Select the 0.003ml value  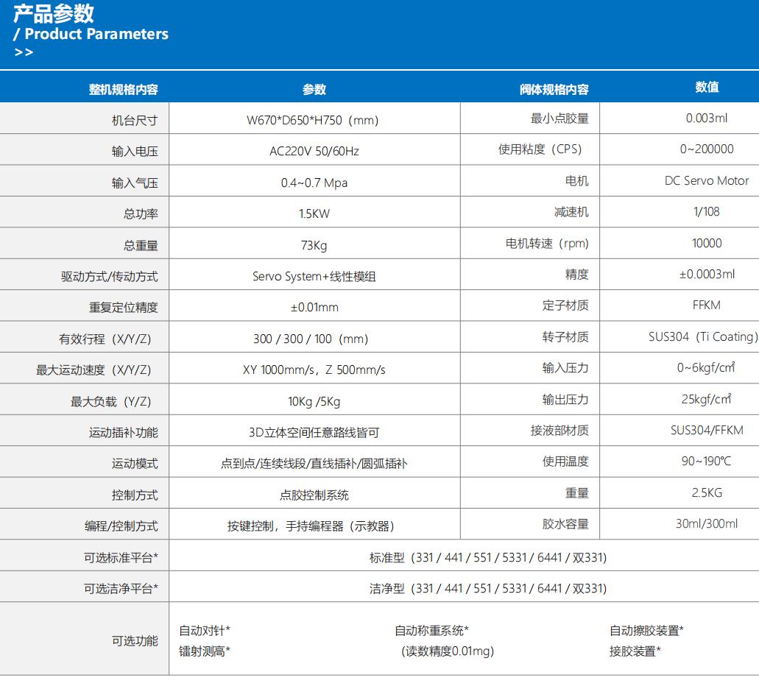pyautogui.click(x=707, y=118)
